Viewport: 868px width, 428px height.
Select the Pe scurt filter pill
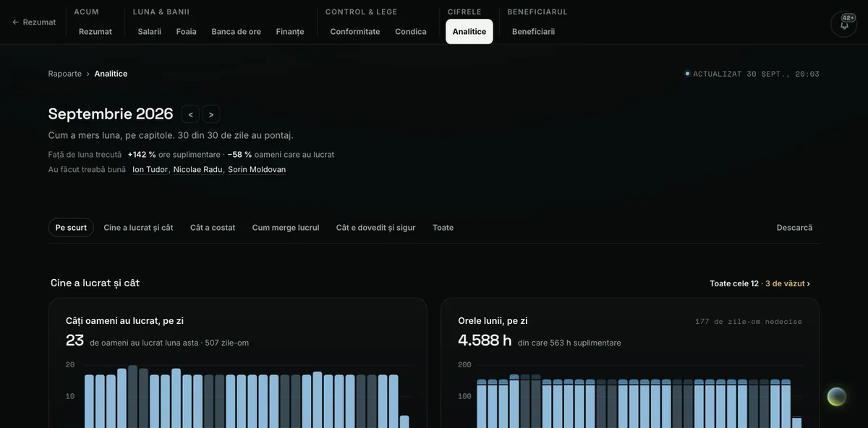coord(71,228)
